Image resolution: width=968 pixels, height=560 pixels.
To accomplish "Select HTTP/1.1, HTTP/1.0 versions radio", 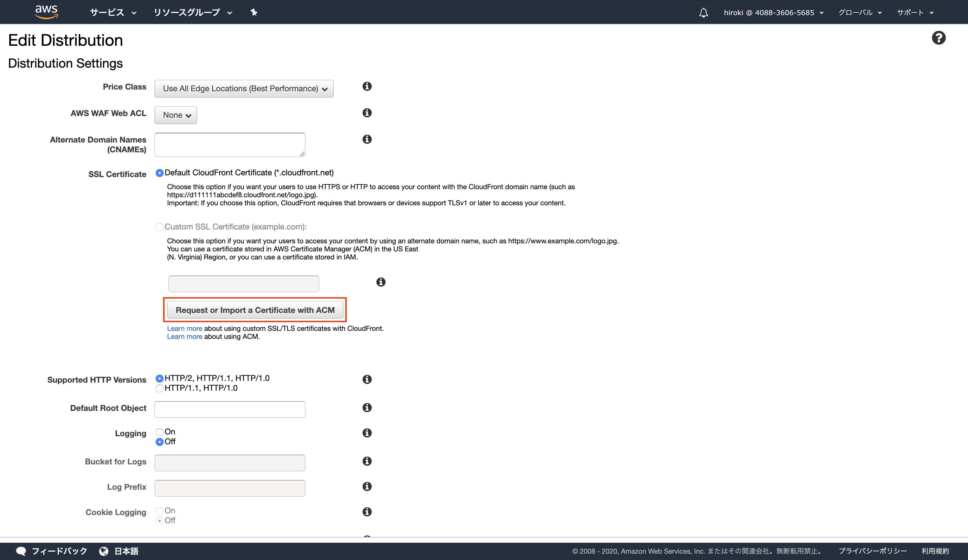I will 159,388.
